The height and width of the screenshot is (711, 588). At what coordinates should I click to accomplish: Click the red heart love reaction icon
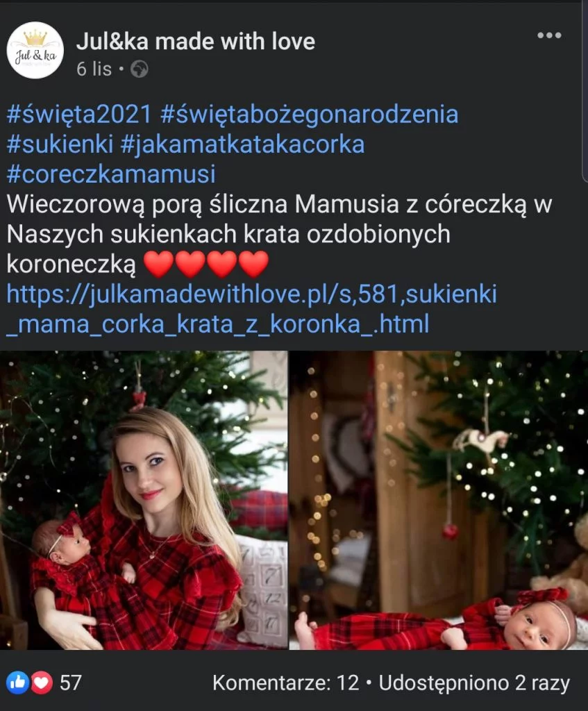click(x=41, y=683)
